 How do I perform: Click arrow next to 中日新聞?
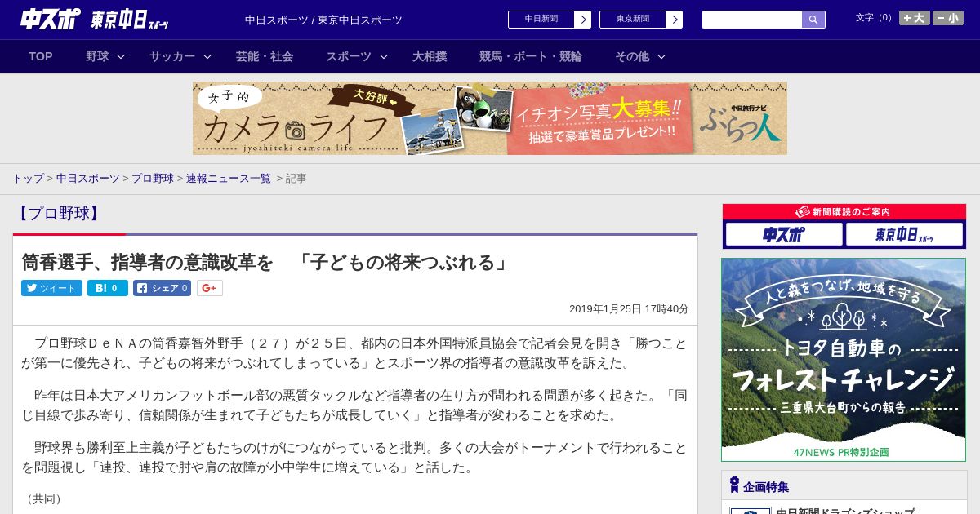(x=583, y=20)
